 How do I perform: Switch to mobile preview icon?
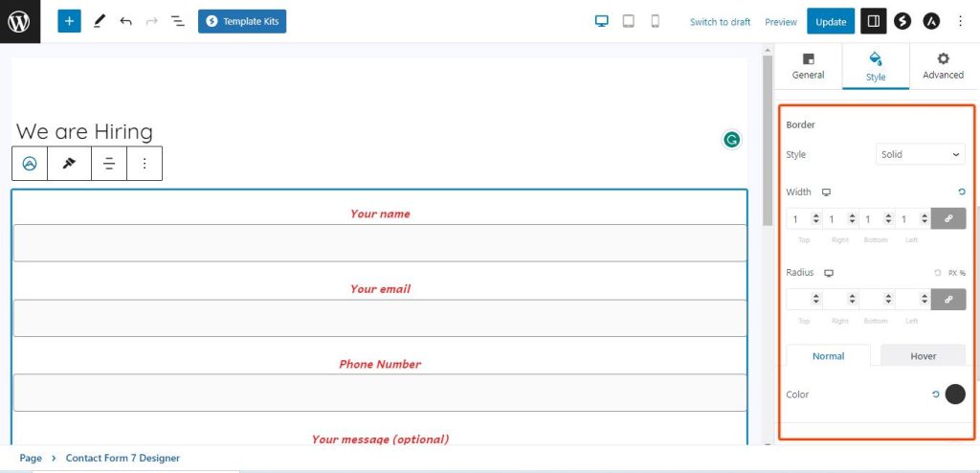pos(656,21)
